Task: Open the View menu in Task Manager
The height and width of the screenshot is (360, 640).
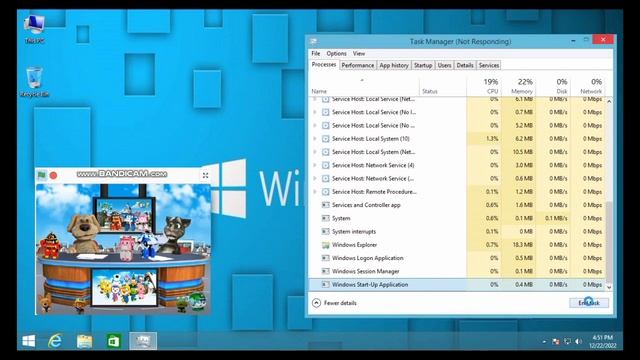Action: click(359, 53)
